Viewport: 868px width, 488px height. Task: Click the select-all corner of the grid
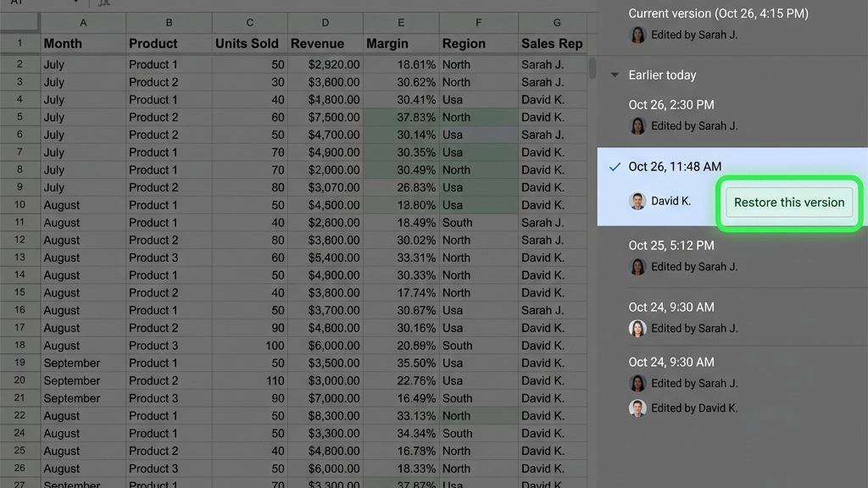pos(20,23)
